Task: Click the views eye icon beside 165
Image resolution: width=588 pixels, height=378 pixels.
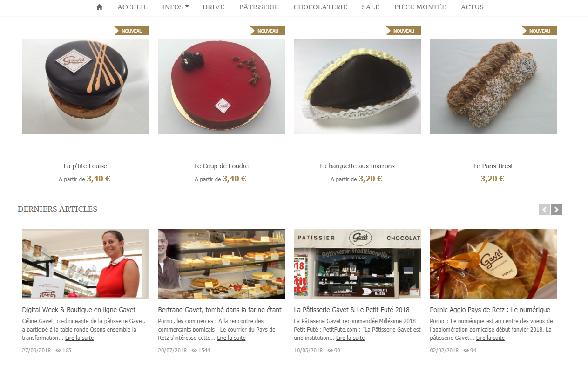Action: (58, 351)
